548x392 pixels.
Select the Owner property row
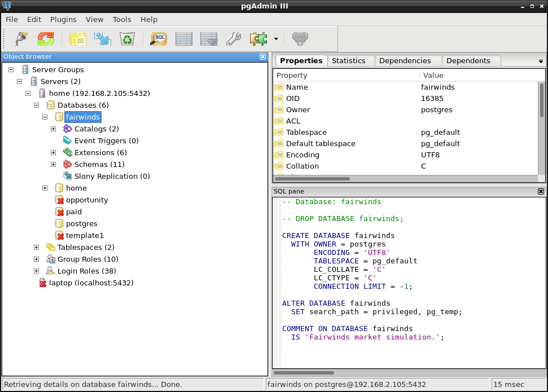(x=406, y=110)
